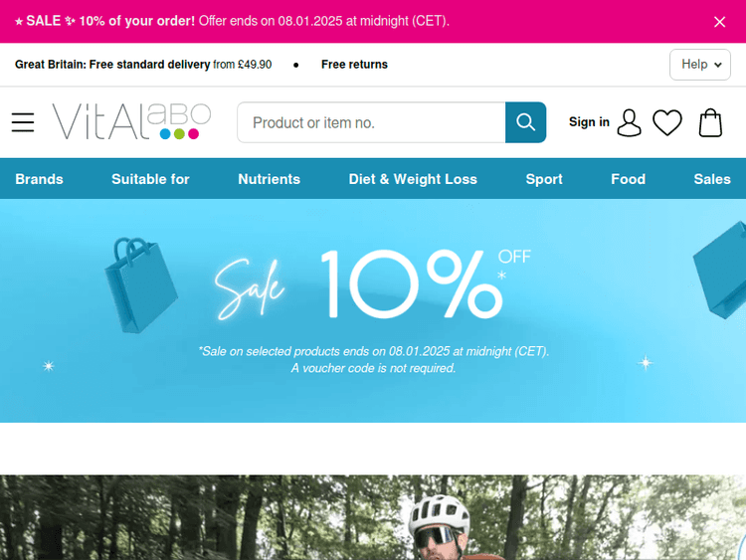Open the Sport category
746x560 pixels.
point(544,179)
